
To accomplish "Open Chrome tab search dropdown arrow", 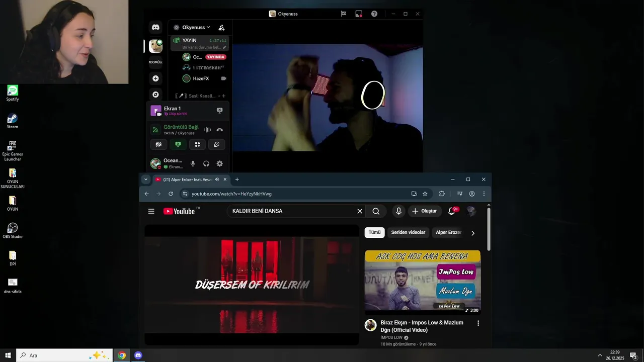I will [146, 179].
